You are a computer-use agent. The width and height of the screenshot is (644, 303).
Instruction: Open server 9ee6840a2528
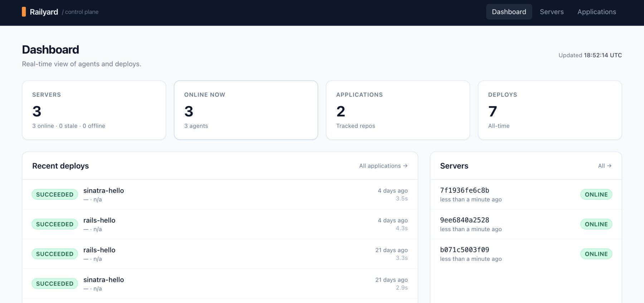(526, 224)
